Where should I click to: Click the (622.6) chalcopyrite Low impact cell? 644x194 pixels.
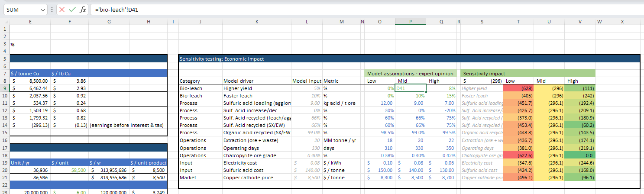point(519,155)
